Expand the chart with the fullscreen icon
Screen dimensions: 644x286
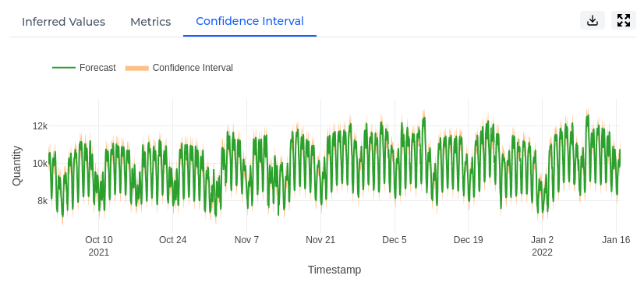pos(624,20)
